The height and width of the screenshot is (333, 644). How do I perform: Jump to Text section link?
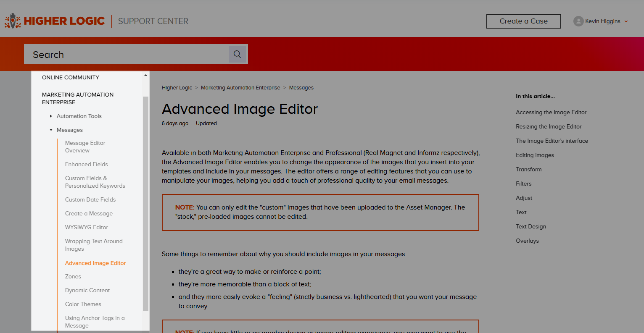click(521, 212)
